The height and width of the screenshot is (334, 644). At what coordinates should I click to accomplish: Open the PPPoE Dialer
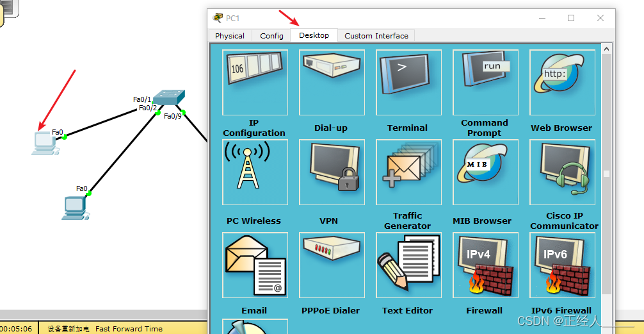pos(332,265)
